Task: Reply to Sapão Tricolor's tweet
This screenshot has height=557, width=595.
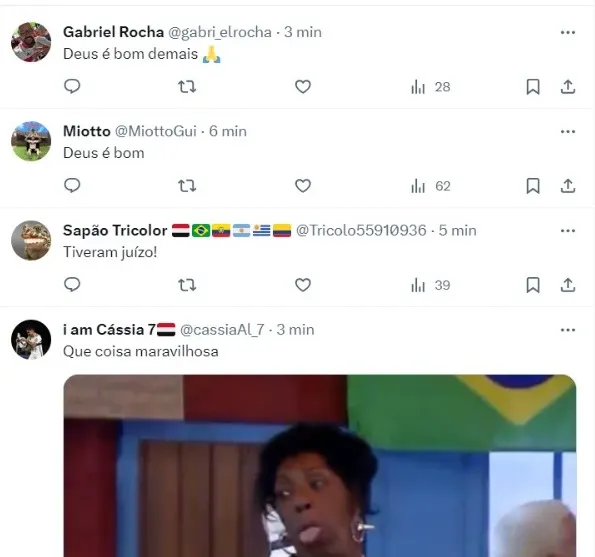Action: 72,285
